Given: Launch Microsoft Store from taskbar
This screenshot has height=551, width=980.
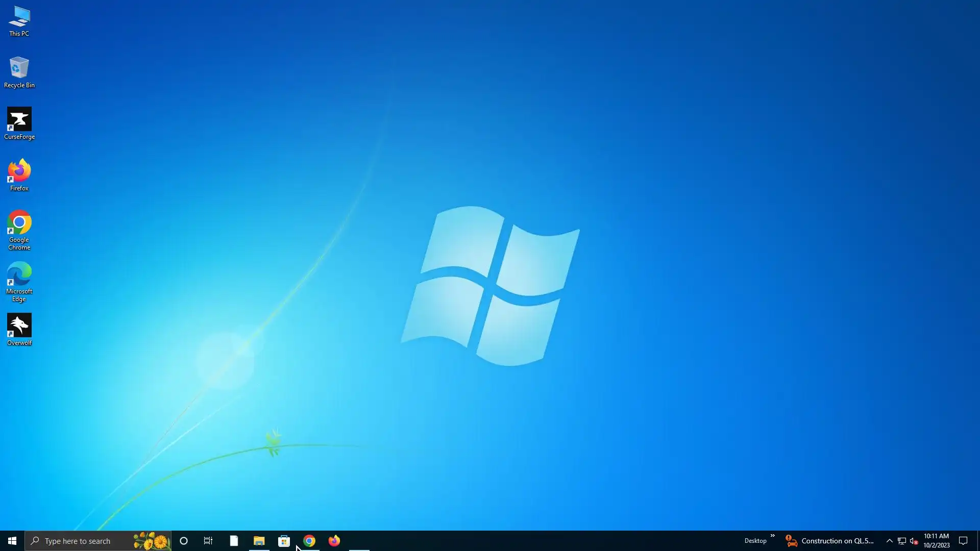Looking at the screenshot, I should pyautogui.click(x=284, y=541).
